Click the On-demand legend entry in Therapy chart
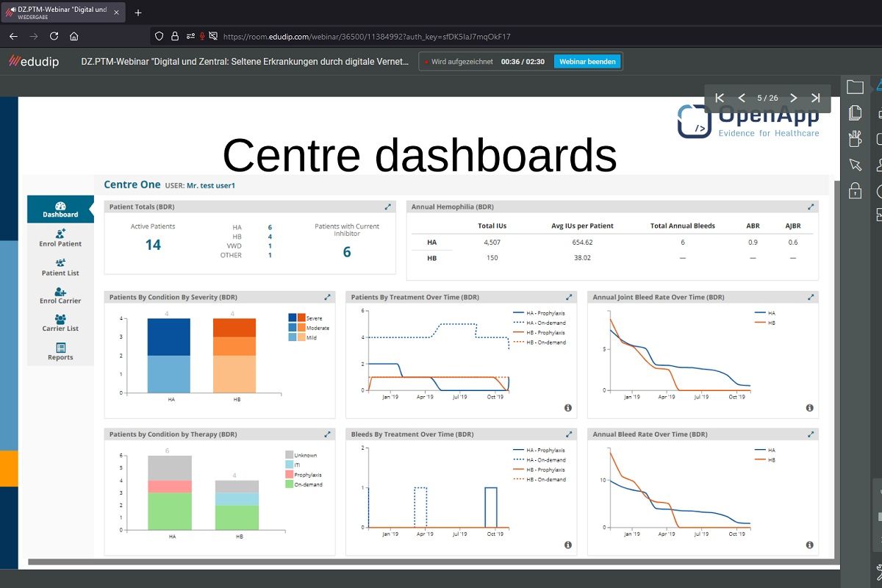The height and width of the screenshot is (588, 882). 304,484
